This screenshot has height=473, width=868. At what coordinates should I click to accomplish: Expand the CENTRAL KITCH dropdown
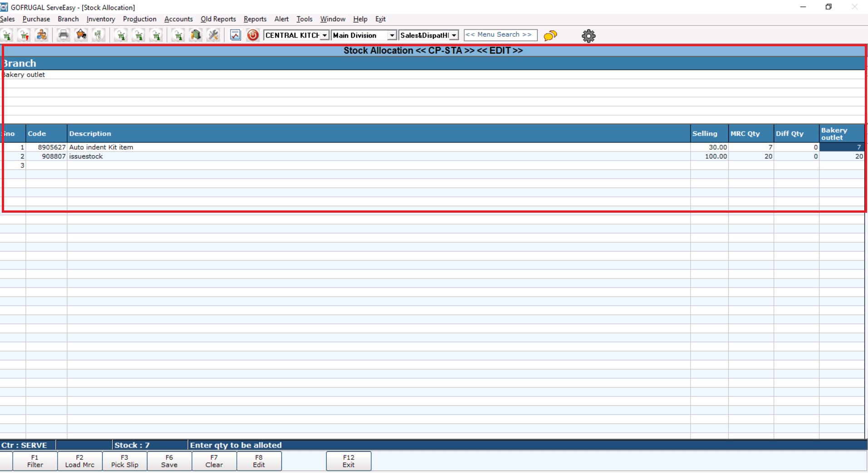[324, 35]
